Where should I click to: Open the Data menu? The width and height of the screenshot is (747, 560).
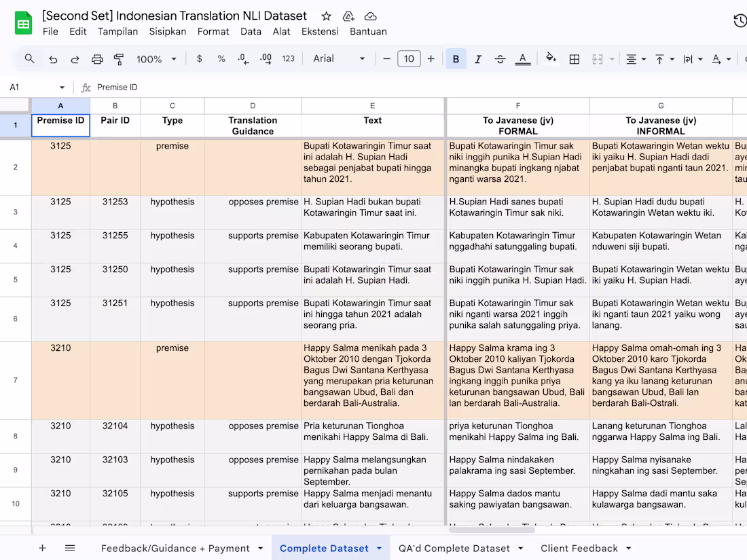click(x=251, y=31)
